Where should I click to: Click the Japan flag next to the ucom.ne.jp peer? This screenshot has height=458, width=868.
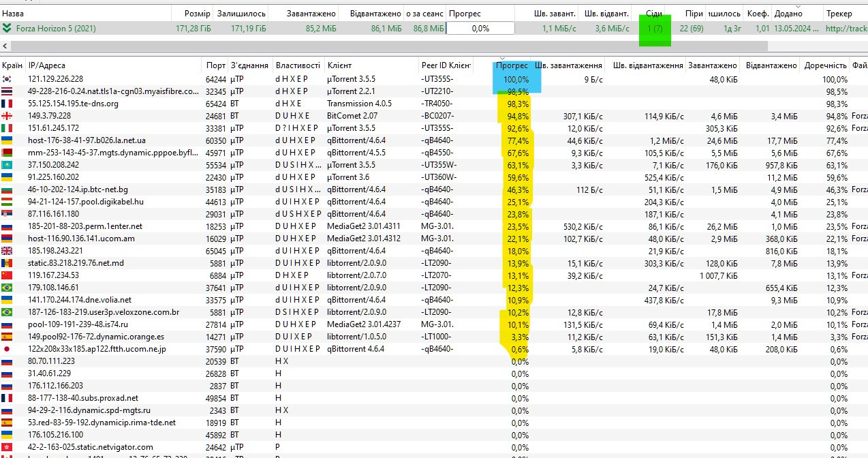click(7, 349)
